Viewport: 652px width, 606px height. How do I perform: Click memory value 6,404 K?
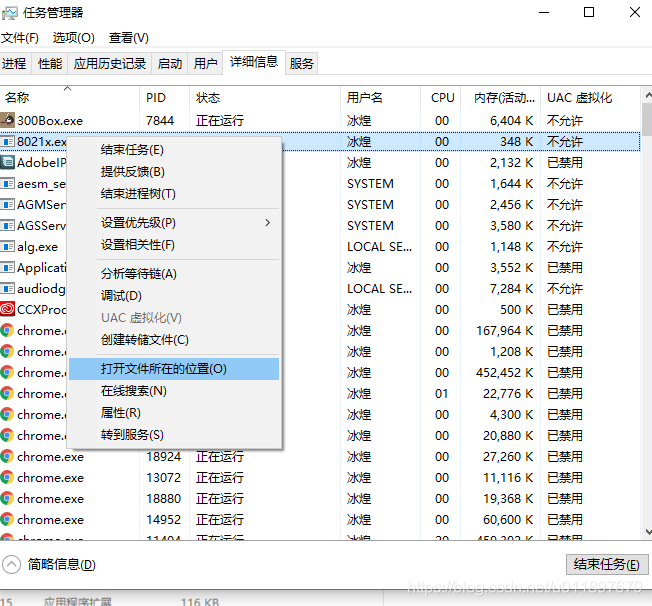pos(511,121)
